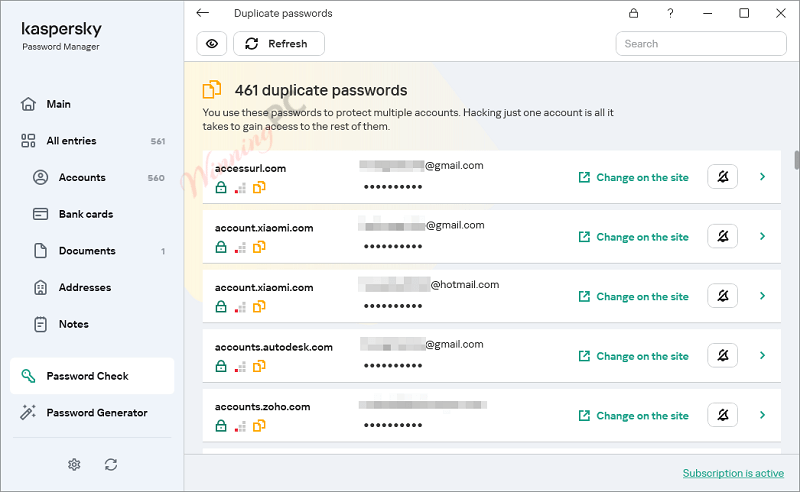Click the Password Check key icon
Screen dimensions: 800x492
click(28, 376)
